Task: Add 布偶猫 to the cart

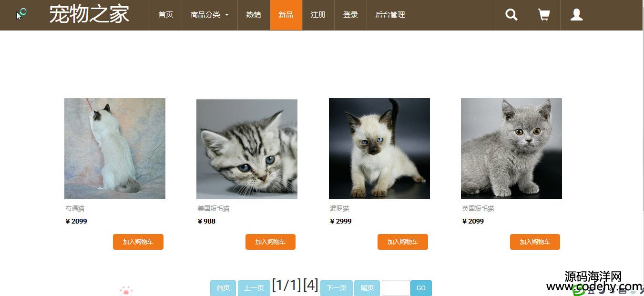Action: [x=138, y=242]
